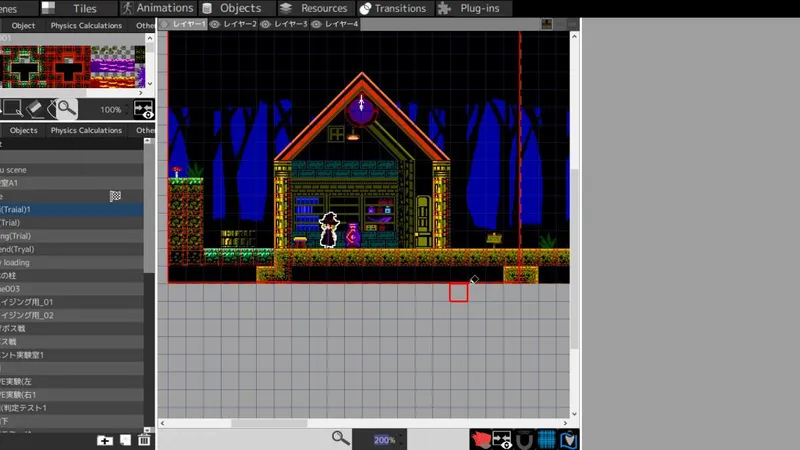800x450 pixels.
Task: Select the magnifier tool in tile panel
Action: (65, 108)
